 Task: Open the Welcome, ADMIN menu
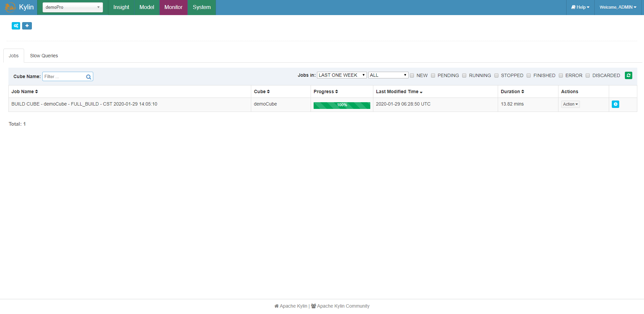pos(618,7)
